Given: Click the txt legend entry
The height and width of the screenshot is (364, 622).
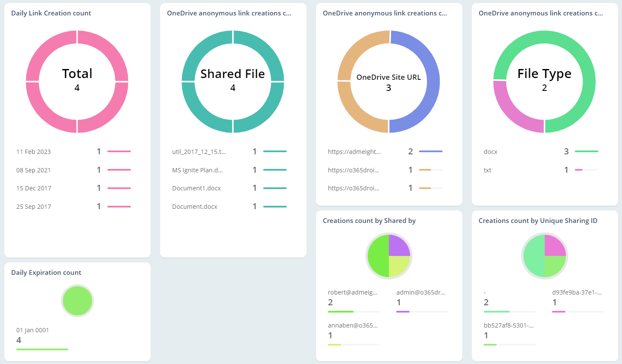Looking at the screenshot, I should click(487, 170).
